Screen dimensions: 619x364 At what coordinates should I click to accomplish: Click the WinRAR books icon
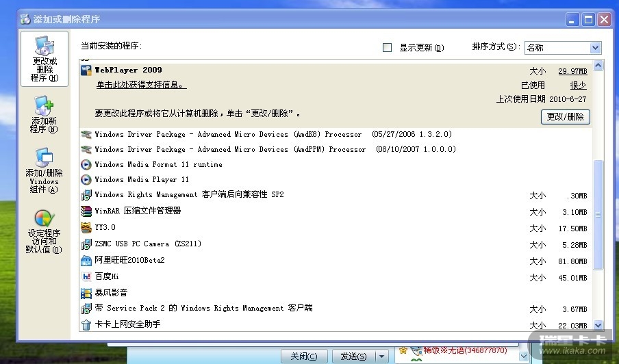(86, 211)
